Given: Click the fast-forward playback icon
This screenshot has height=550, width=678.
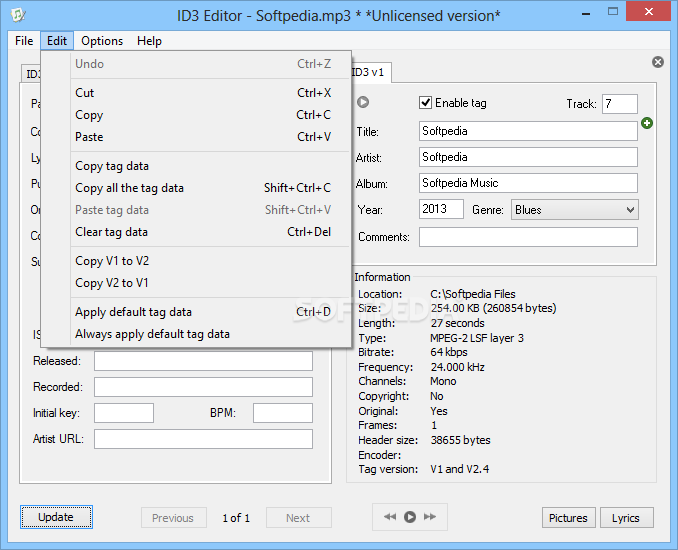Looking at the screenshot, I should [x=430, y=517].
